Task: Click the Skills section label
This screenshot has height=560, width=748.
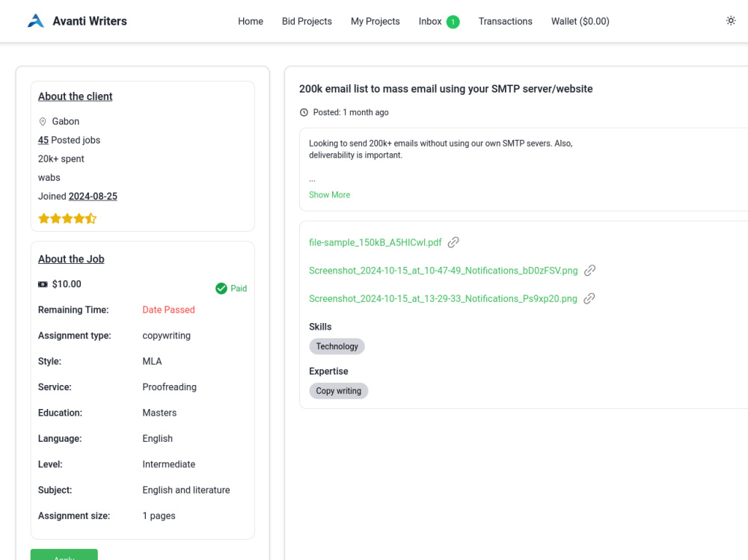Action: pos(320,327)
